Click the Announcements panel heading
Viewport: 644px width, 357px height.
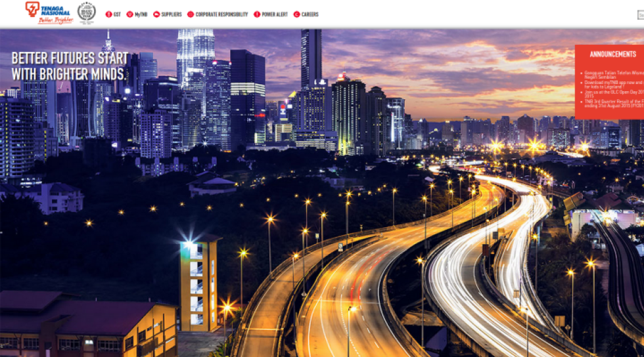click(612, 54)
